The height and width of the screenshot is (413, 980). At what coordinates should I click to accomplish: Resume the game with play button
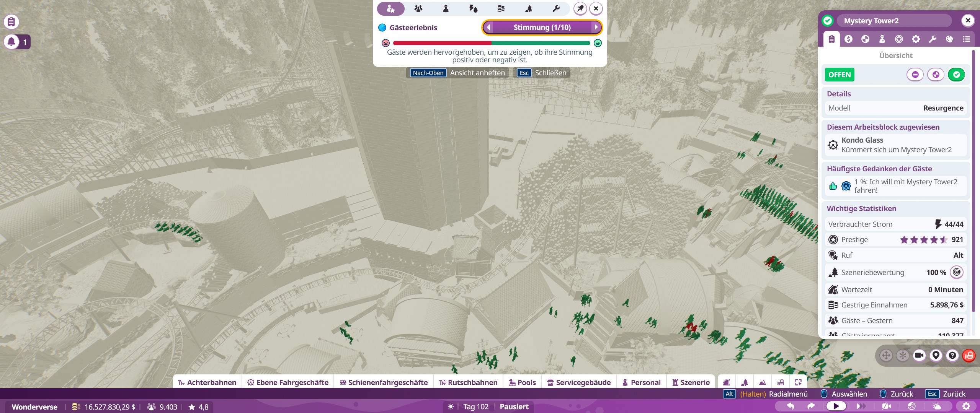pos(836,406)
